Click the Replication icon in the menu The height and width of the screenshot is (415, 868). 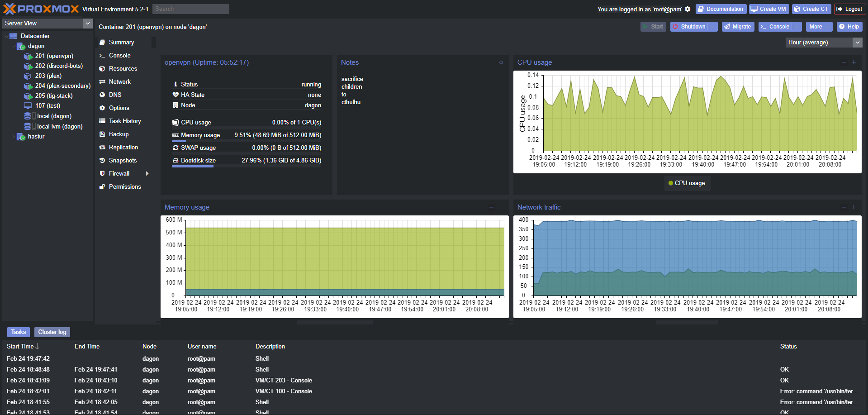[x=102, y=148]
